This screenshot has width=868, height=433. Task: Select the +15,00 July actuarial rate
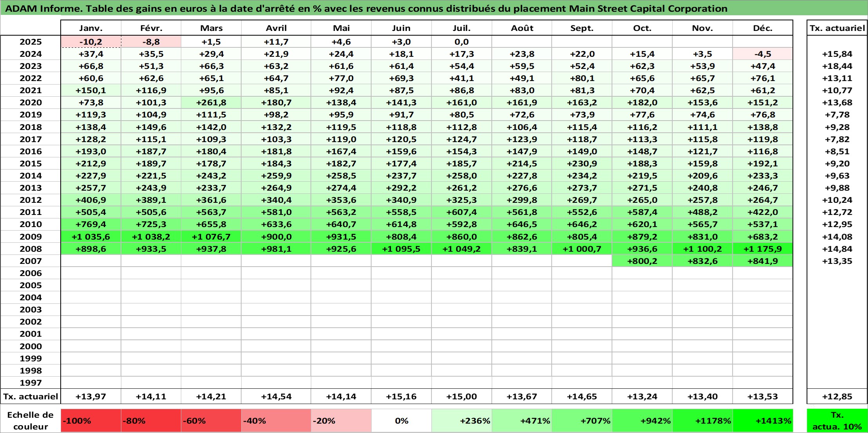pyautogui.click(x=462, y=397)
